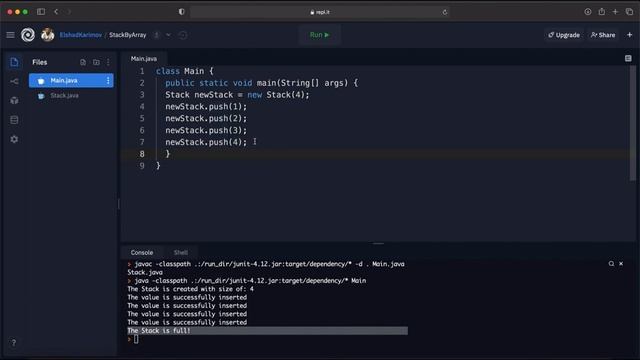Click line number 8 in the gutter

click(142, 154)
